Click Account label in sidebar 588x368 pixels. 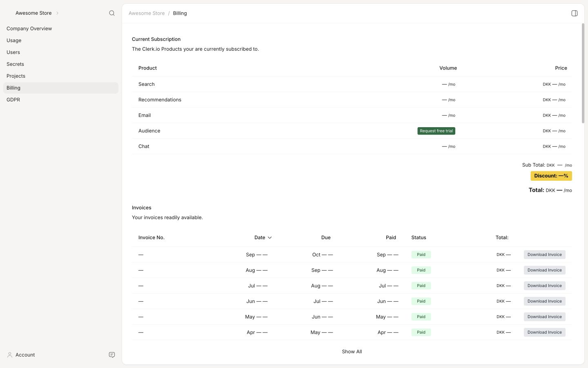tap(25, 355)
